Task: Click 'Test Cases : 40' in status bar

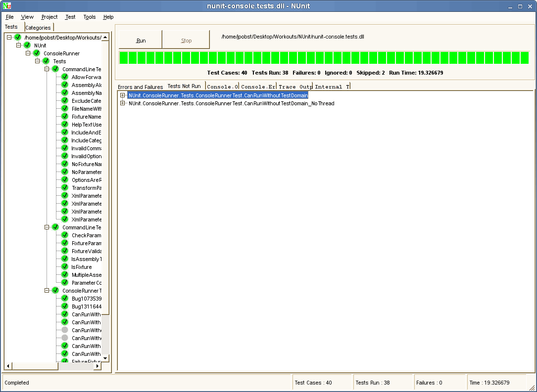Action: pos(313,383)
